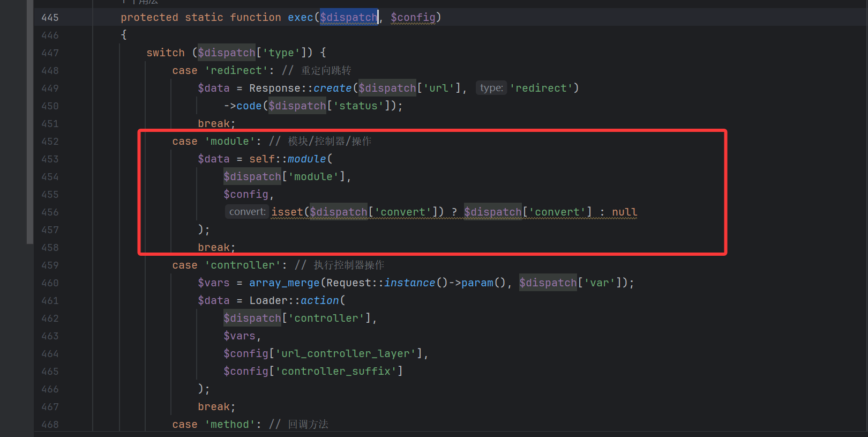The image size is (868, 437).
Task: Click the 'controller_suffix' string on line 465
Action: click(x=336, y=372)
